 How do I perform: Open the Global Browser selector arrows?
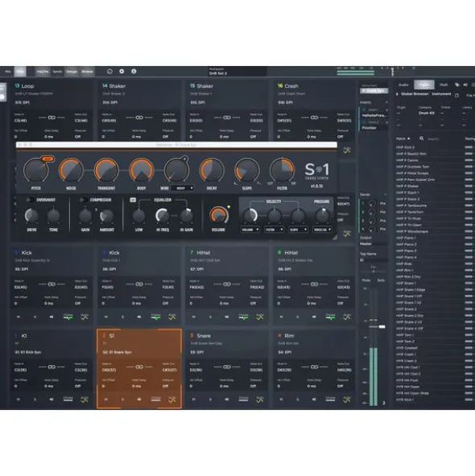[397, 94]
